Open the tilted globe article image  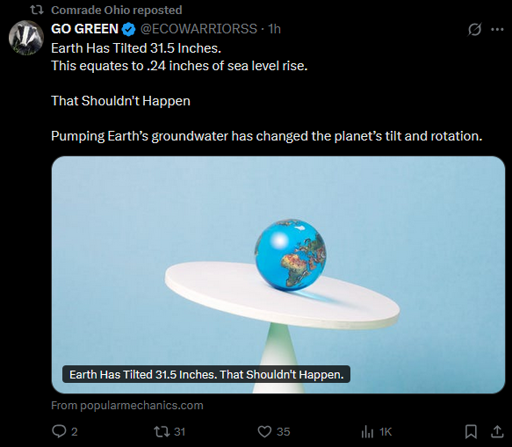278,275
